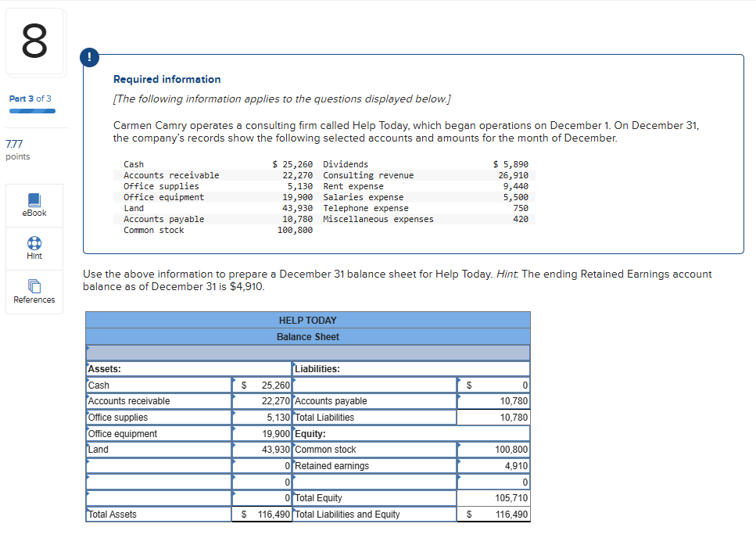756x538 pixels.
Task: Open blank equity account cell below Retained earnings
Action: [374, 482]
